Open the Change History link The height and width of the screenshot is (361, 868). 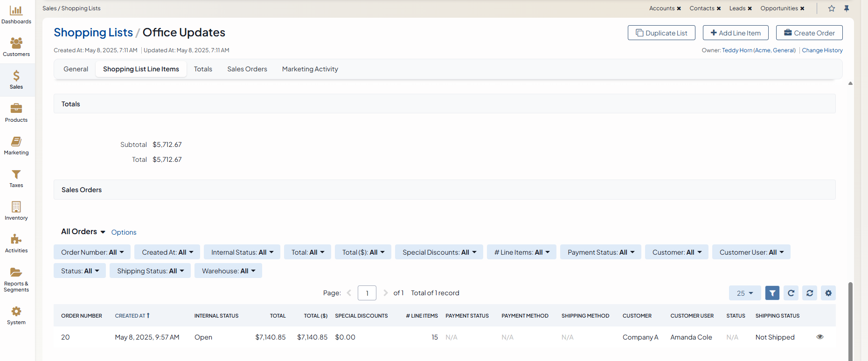click(822, 50)
